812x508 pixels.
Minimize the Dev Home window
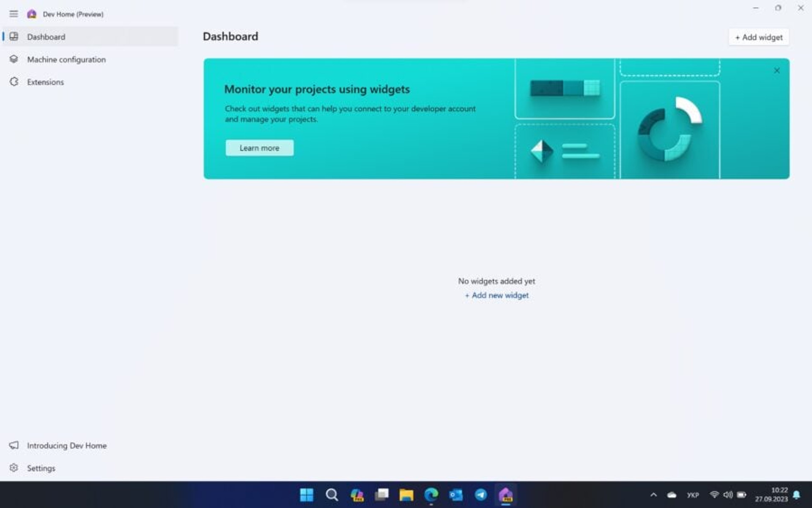click(x=756, y=8)
